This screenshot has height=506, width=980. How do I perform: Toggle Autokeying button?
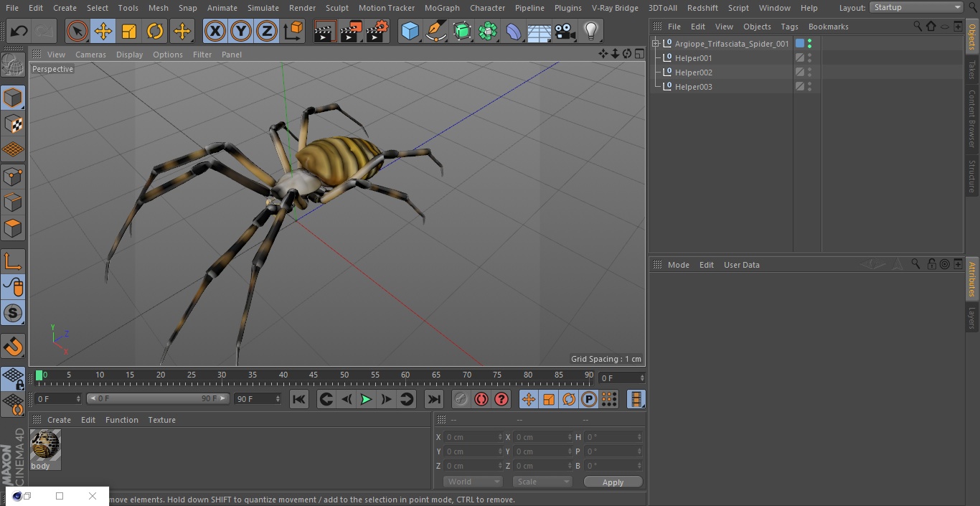481,400
